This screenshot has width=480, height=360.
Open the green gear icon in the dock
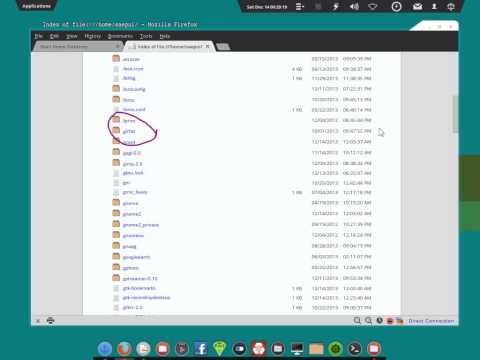coord(335,349)
